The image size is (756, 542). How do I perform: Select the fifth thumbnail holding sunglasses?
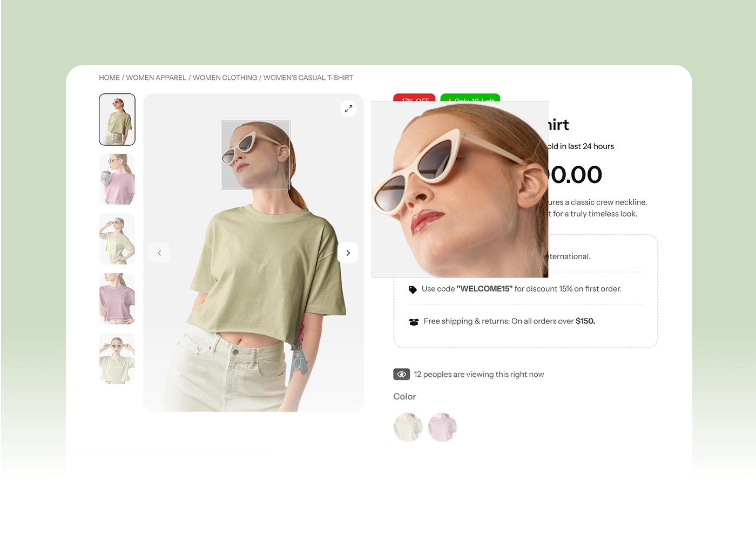(x=117, y=358)
